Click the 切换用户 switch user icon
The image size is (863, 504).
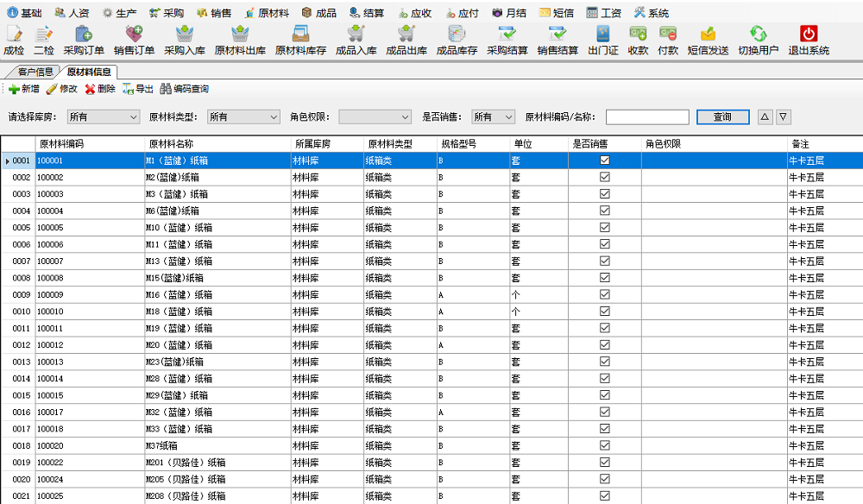(758, 35)
